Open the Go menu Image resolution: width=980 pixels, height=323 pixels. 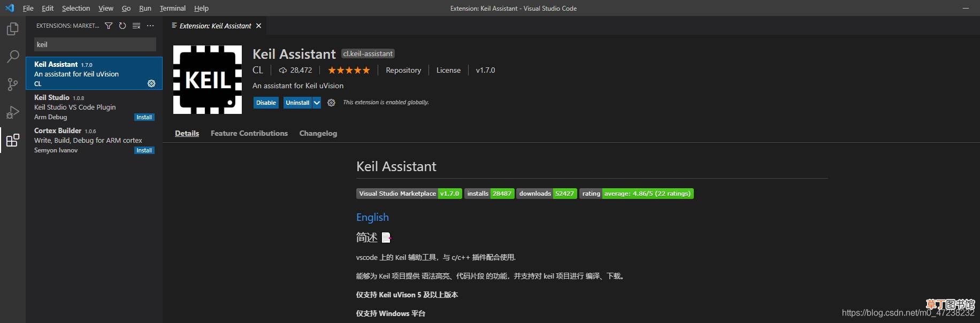[126, 8]
